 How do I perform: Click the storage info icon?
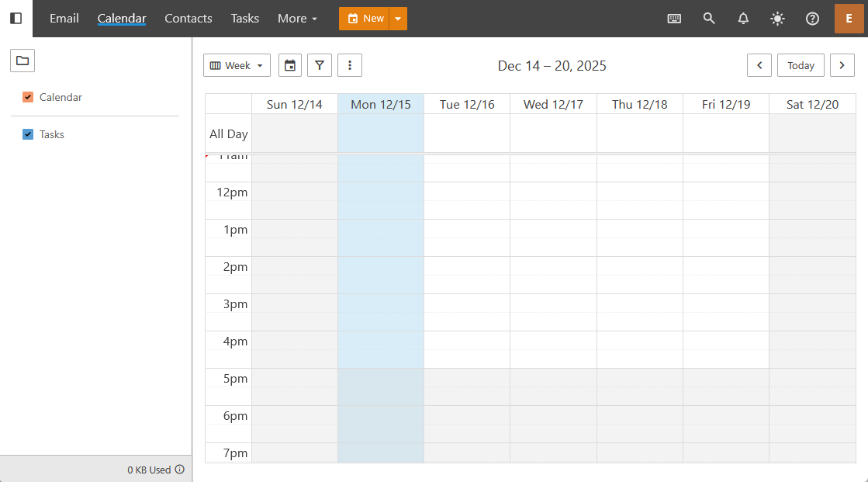[x=180, y=470]
